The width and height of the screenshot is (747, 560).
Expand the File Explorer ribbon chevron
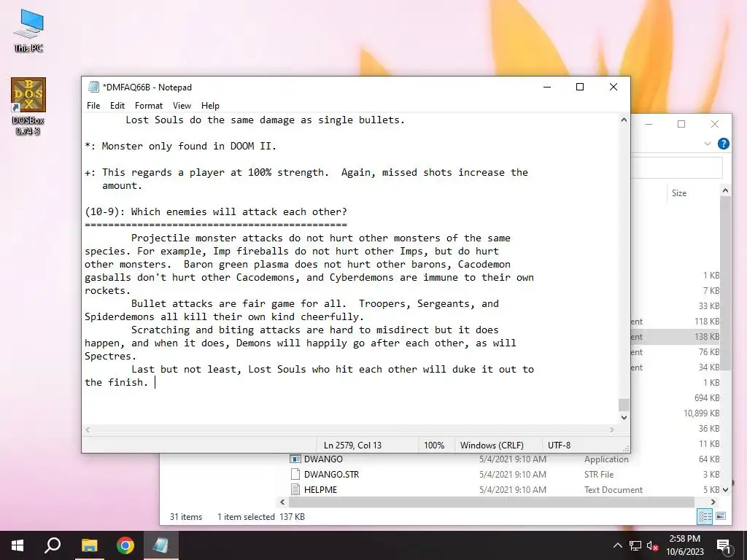(708, 144)
